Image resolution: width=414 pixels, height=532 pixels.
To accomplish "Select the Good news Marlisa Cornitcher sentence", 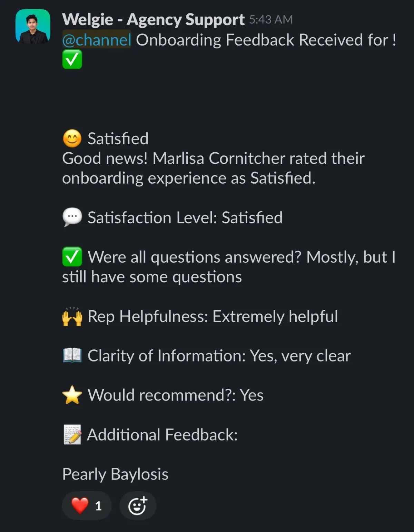I will pos(213,168).
